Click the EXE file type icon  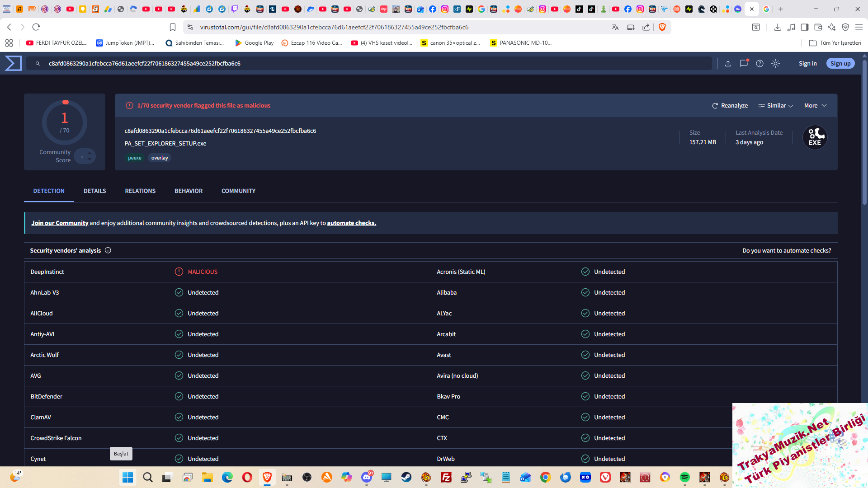point(815,137)
